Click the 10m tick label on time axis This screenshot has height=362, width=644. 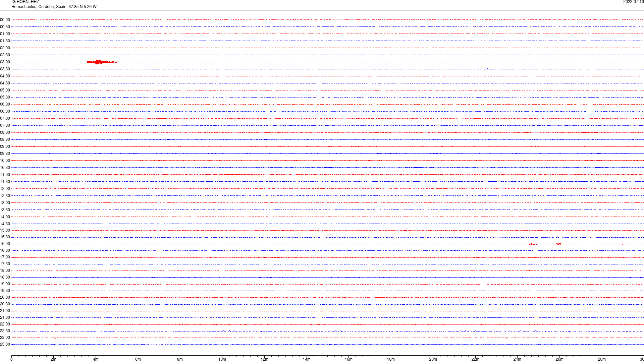click(222, 359)
